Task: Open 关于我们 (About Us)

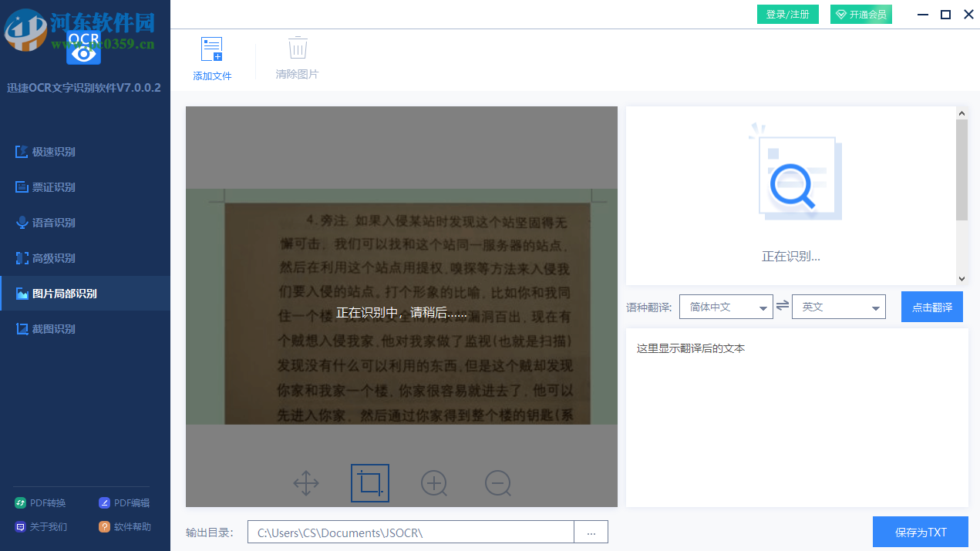Action: tap(40, 526)
